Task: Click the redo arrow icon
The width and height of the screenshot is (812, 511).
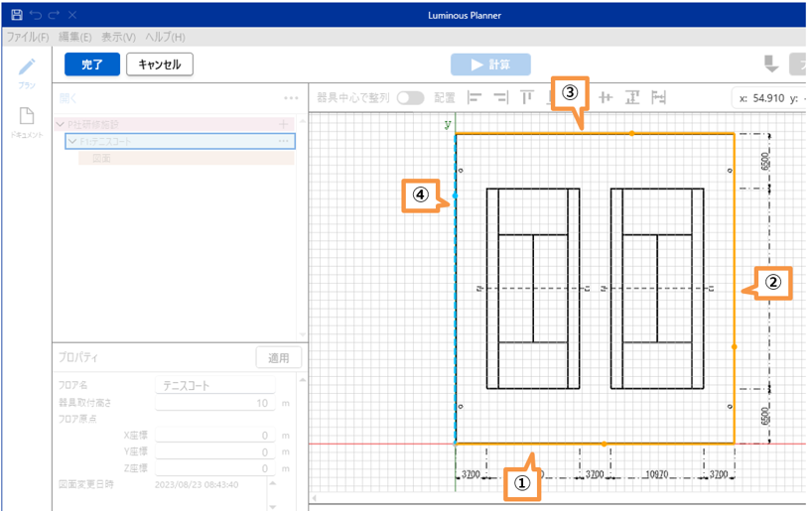Action: (54, 16)
